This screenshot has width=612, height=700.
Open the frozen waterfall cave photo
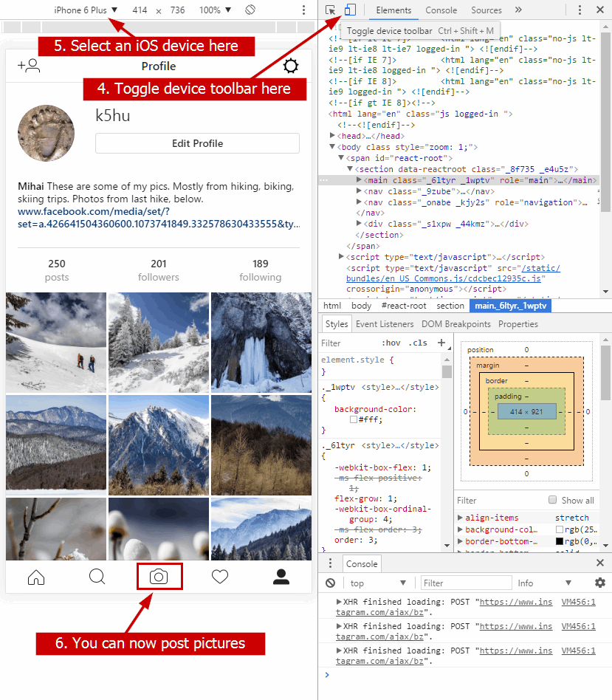(261, 343)
